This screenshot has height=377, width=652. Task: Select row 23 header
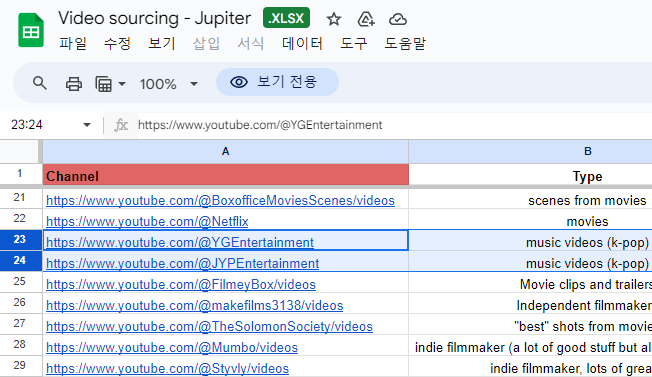tap(20, 240)
